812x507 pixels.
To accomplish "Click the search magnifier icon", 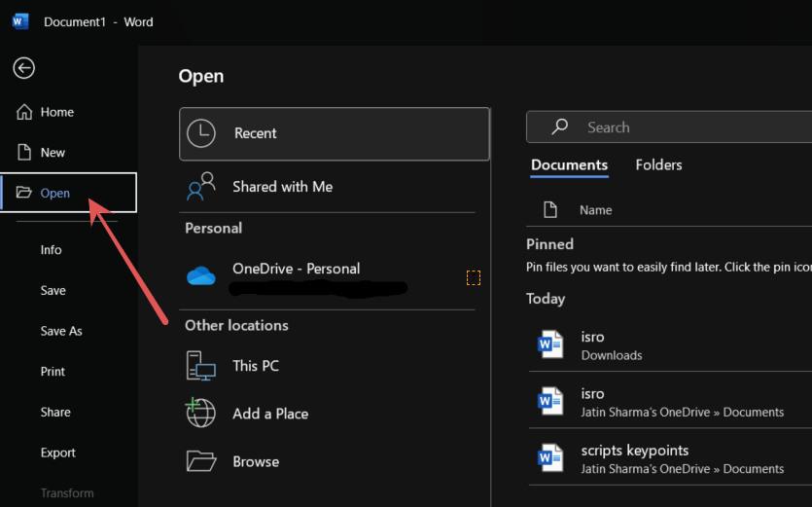I will pyautogui.click(x=560, y=127).
